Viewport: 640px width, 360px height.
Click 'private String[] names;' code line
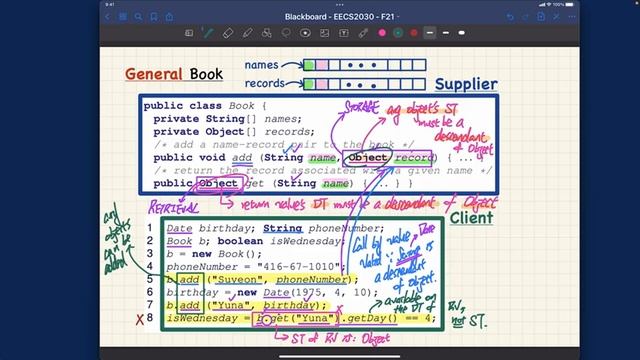227,119
